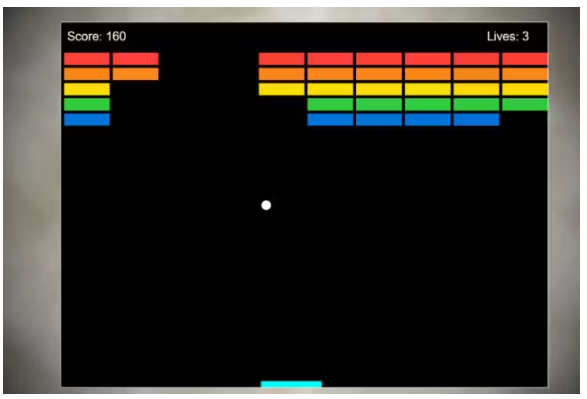Click the rightmost green brick
This screenshot has width=587, height=399.
point(525,104)
